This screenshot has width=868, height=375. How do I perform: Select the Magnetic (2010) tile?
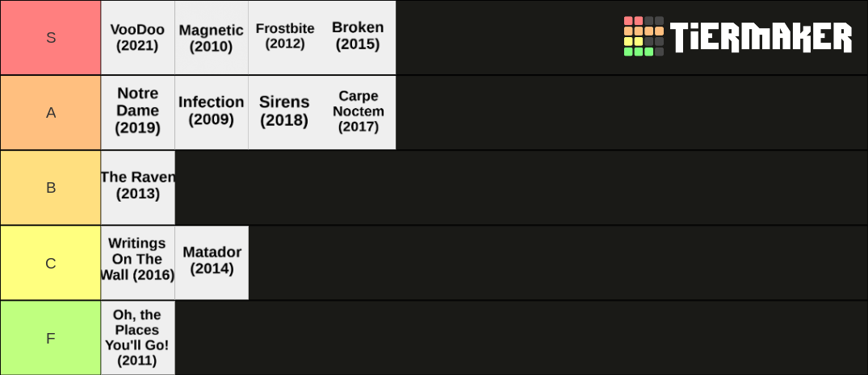tap(212, 38)
